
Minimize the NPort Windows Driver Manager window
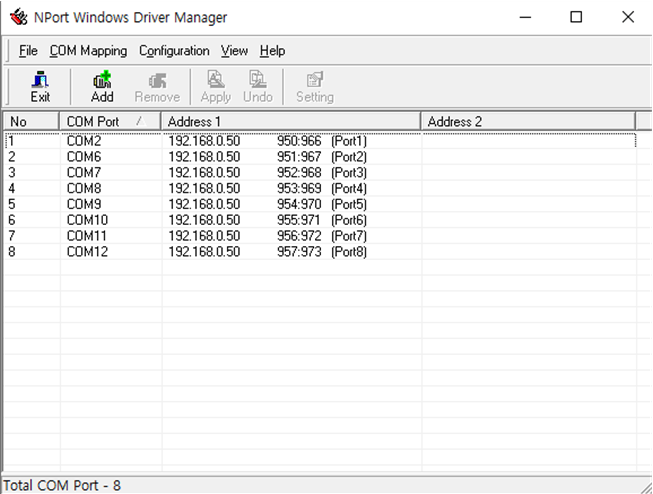(526, 17)
